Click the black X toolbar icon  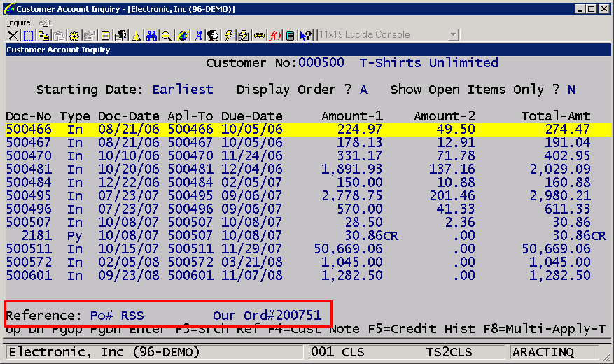pyautogui.click(x=13, y=36)
